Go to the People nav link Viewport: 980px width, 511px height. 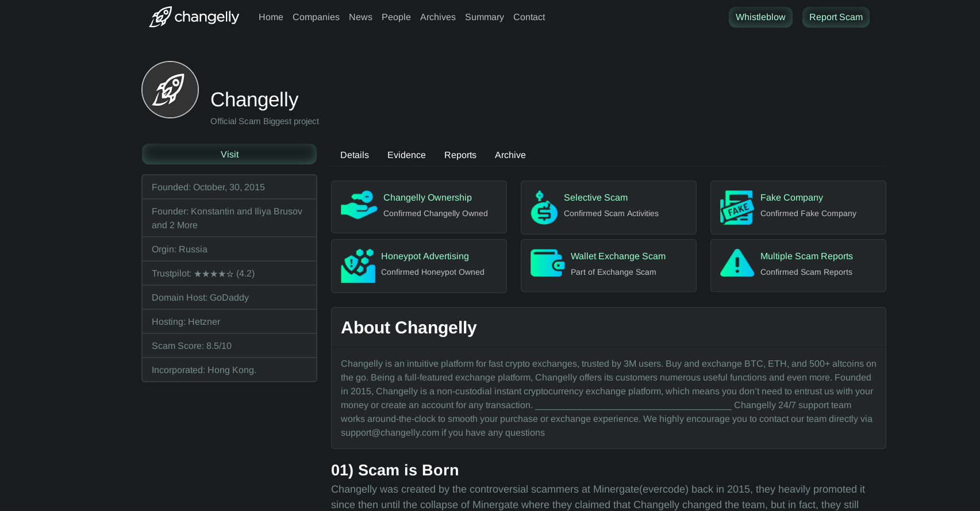point(396,17)
